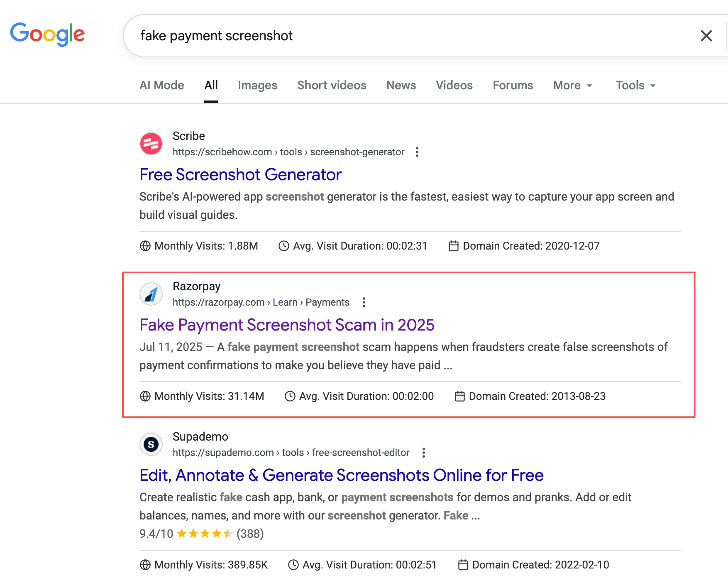
Task: Clear the search box with the X icon
Action: [706, 36]
